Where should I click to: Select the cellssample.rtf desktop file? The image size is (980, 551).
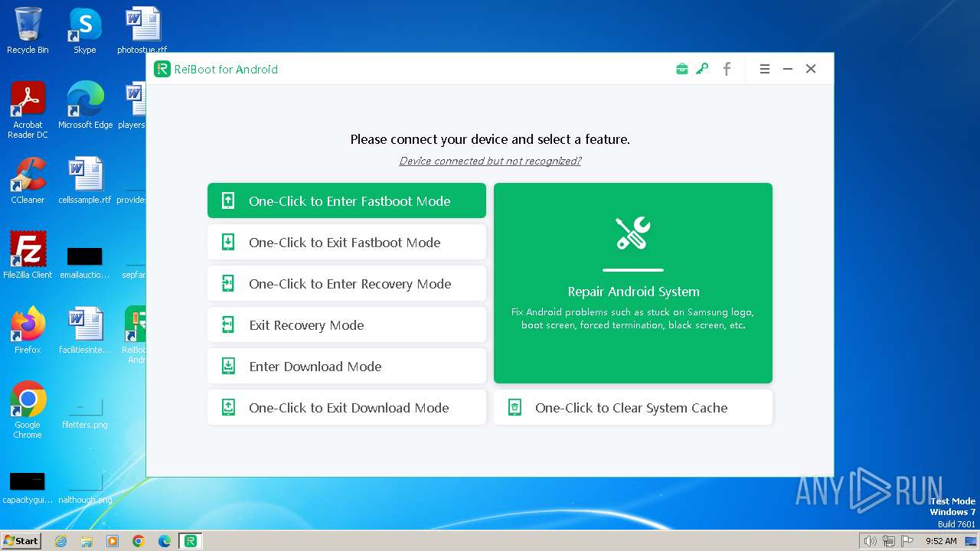pyautogui.click(x=85, y=181)
